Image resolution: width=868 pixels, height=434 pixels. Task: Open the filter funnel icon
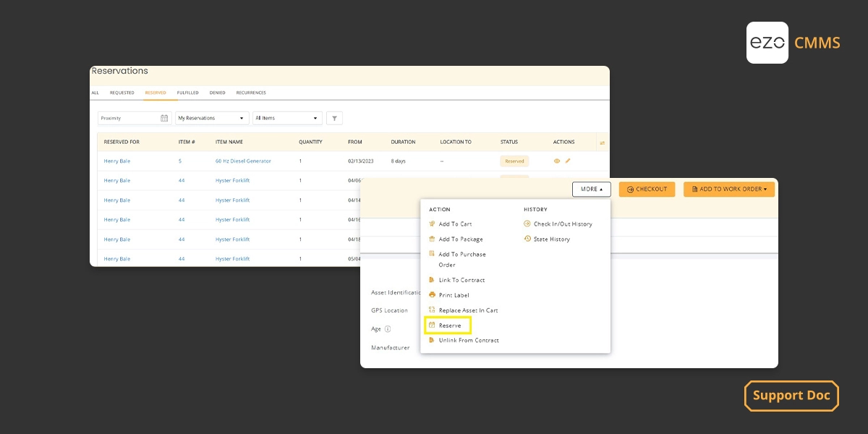333,118
